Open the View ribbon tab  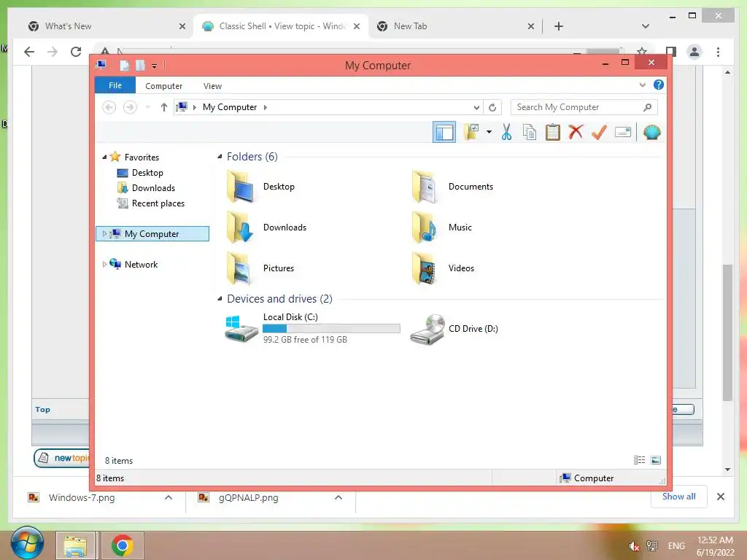click(212, 86)
